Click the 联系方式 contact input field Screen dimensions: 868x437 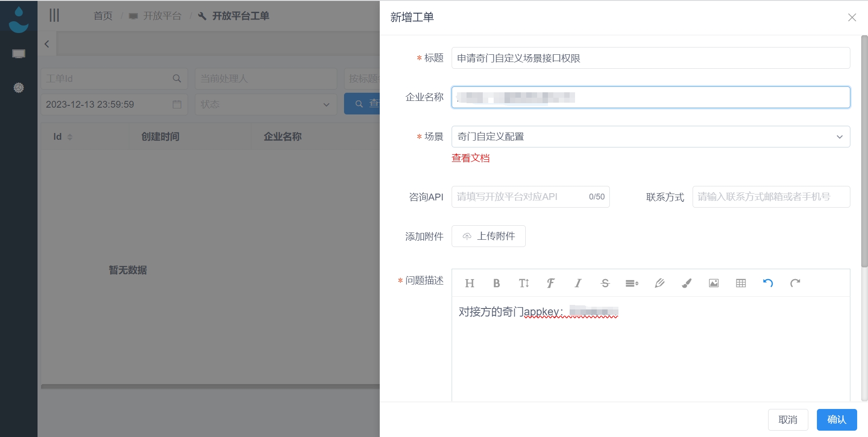click(x=771, y=197)
